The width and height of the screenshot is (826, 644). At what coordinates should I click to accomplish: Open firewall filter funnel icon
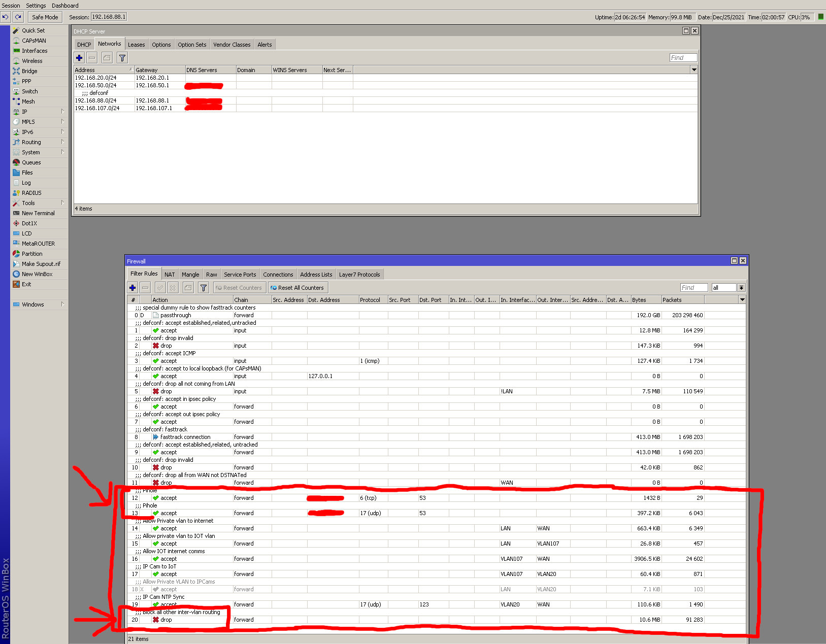[x=204, y=288]
